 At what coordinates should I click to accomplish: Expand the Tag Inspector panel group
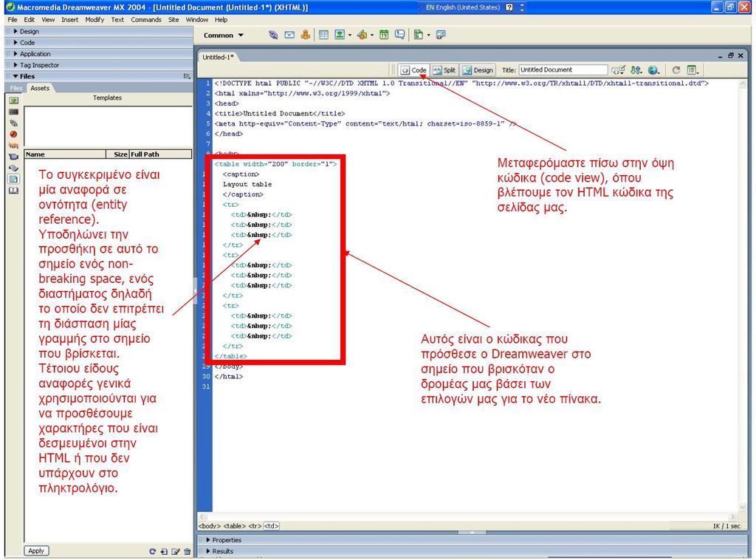[16, 64]
